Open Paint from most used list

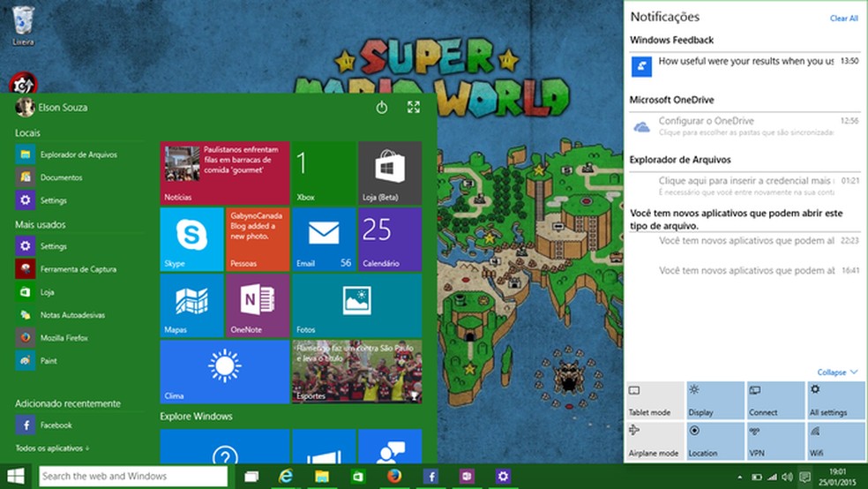tap(78, 360)
